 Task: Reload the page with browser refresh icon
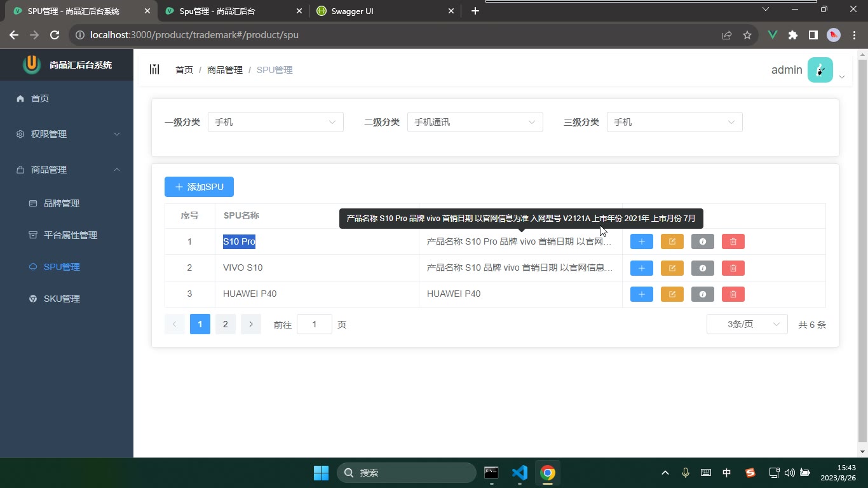point(55,35)
